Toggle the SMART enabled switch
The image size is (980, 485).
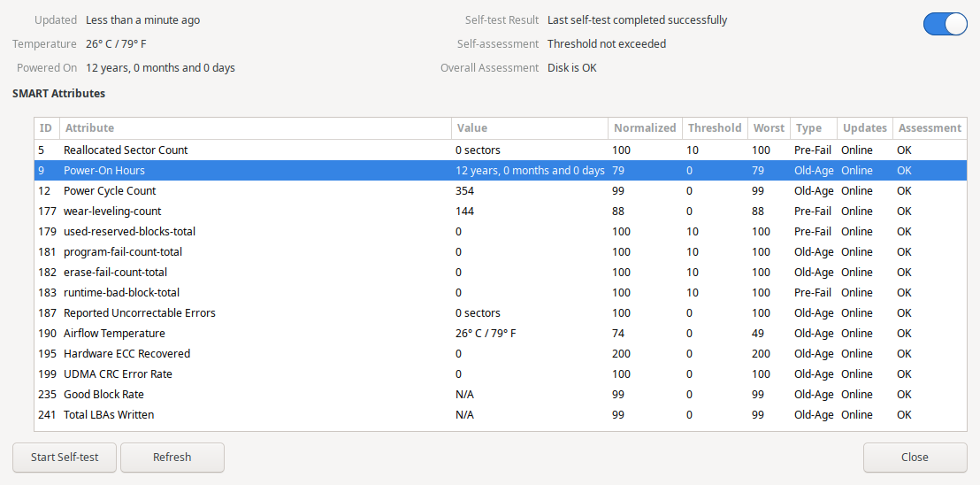pos(945,24)
